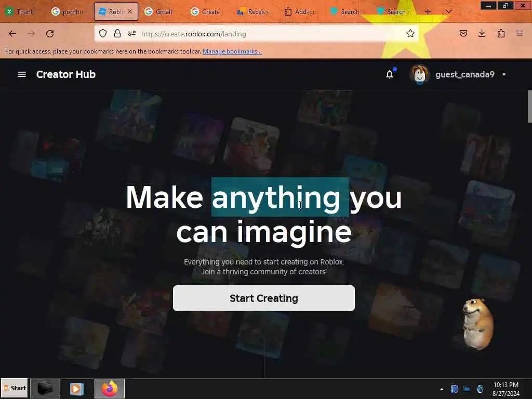This screenshot has width=532, height=399.
Task: Click the Firefox taskbar icon
Action: 109,389
